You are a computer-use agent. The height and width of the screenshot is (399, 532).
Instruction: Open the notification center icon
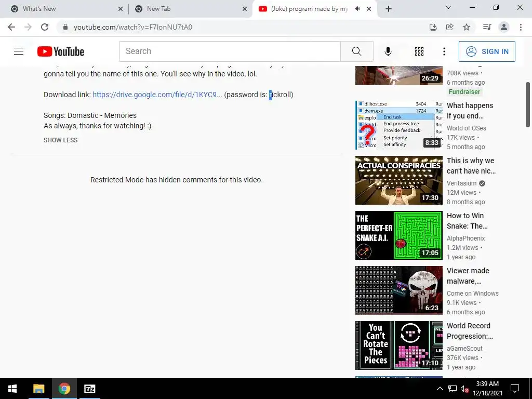click(515, 389)
